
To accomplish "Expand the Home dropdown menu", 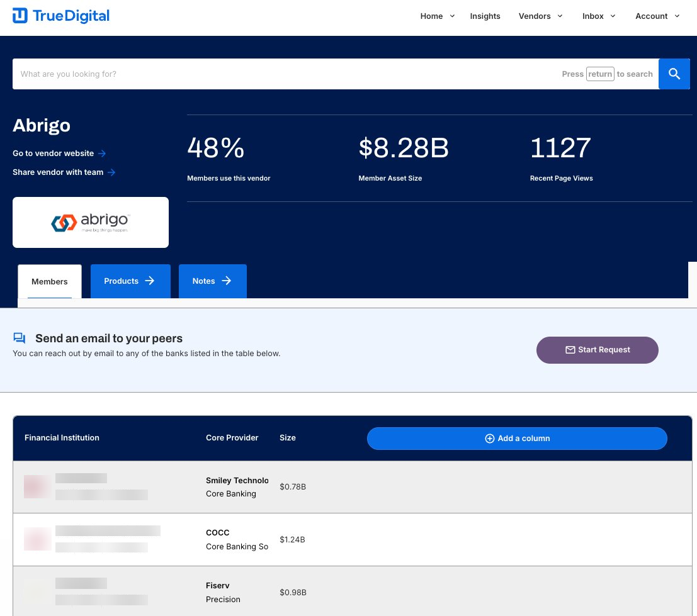I will pos(437,16).
